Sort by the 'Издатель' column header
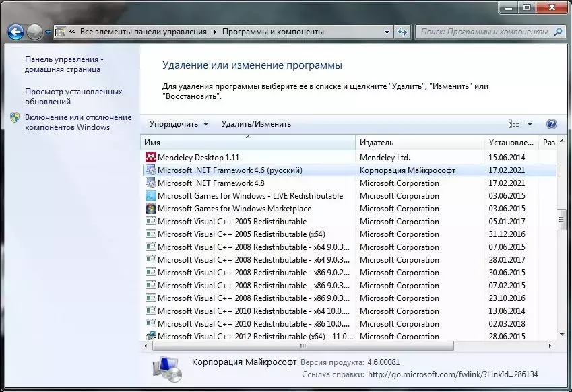Image resolution: width=572 pixels, height=392 pixels. (x=420, y=143)
